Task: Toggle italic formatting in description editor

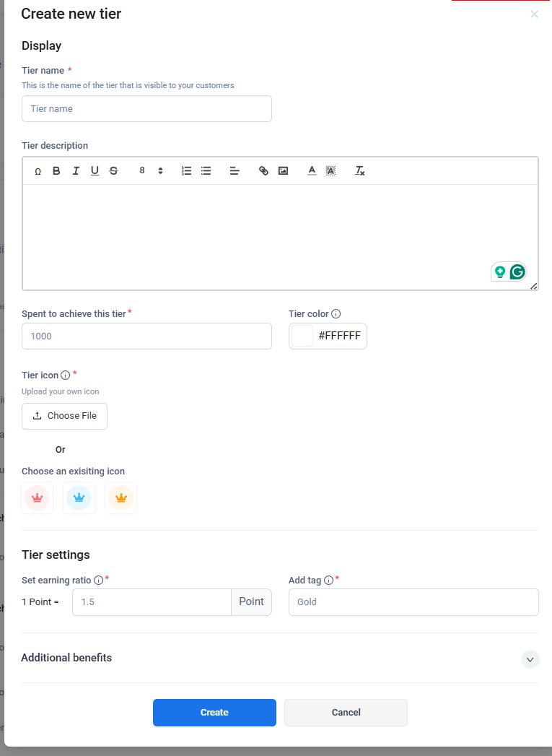Action: 76,171
